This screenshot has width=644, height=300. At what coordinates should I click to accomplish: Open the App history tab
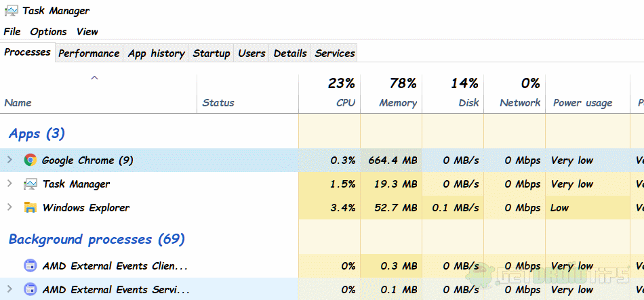(x=156, y=53)
